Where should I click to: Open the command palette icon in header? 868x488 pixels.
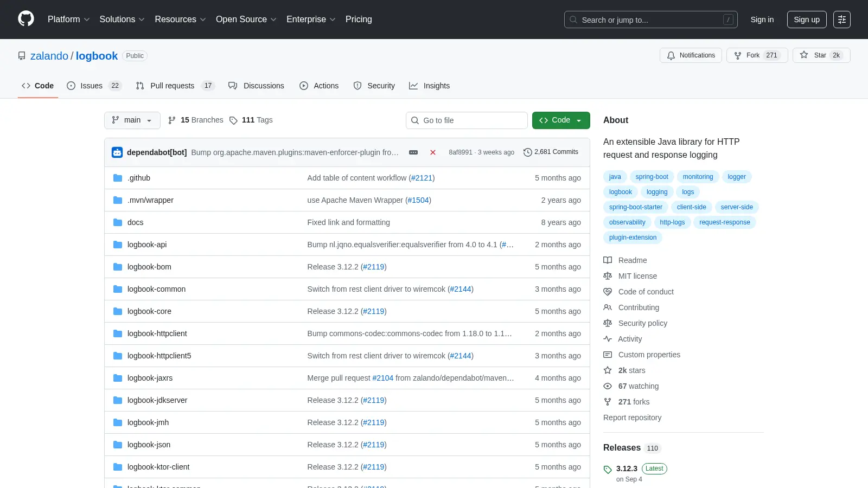tap(842, 20)
